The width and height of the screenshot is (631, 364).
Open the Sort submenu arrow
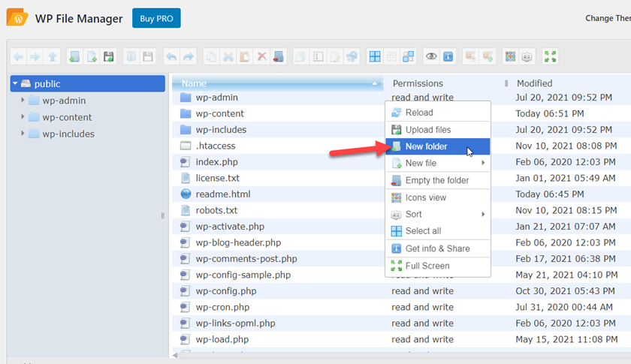483,215
